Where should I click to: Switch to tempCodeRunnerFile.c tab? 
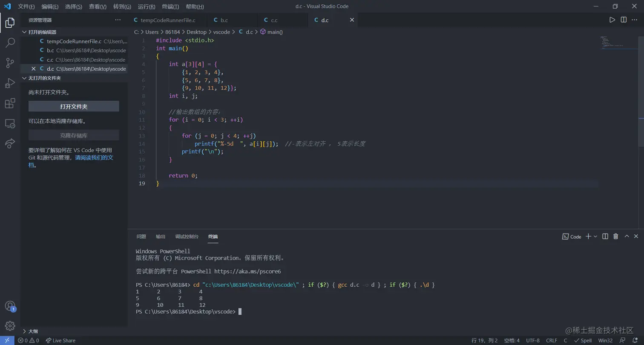(x=167, y=20)
